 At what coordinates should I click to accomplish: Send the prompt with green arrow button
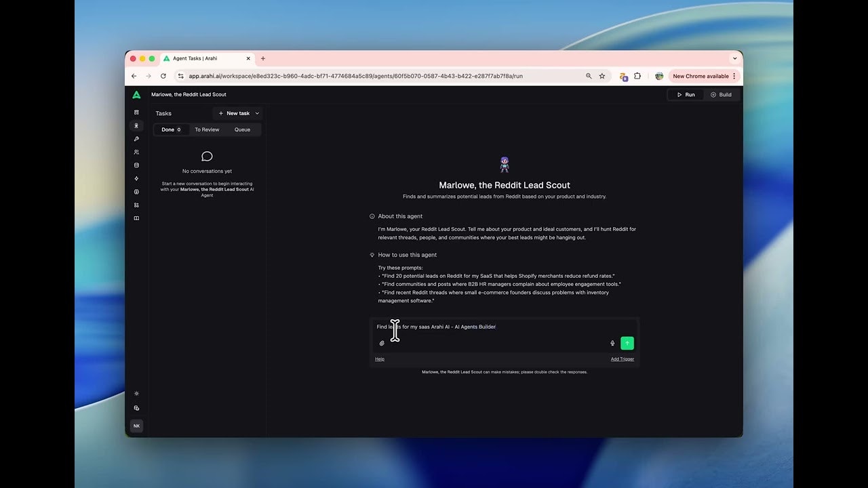click(x=627, y=344)
